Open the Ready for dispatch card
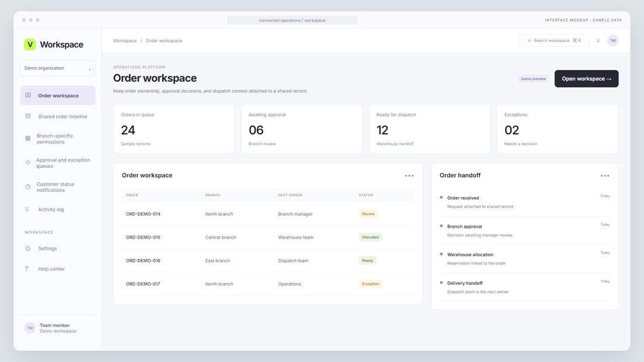The width and height of the screenshot is (644, 362). [430, 129]
